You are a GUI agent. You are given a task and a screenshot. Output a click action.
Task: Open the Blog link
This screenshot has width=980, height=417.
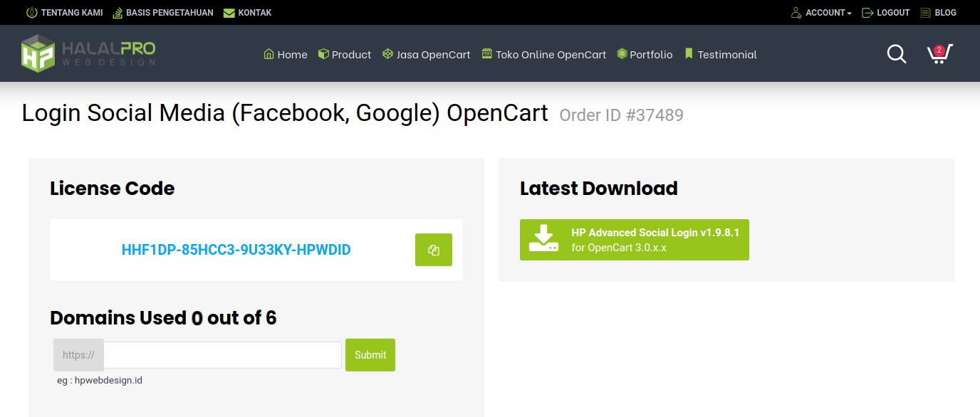click(x=938, y=13)
